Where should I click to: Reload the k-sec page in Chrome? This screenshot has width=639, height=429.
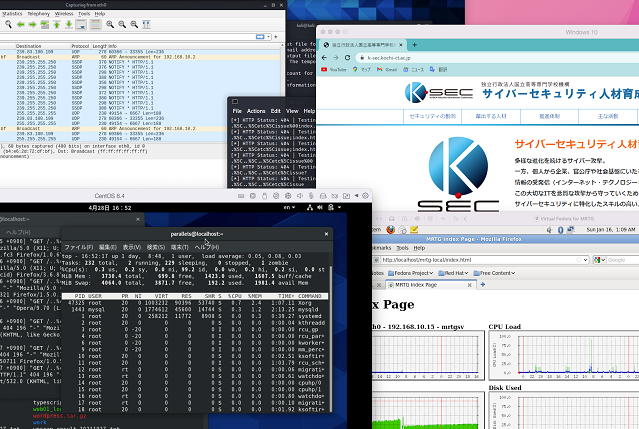(347, 57)
